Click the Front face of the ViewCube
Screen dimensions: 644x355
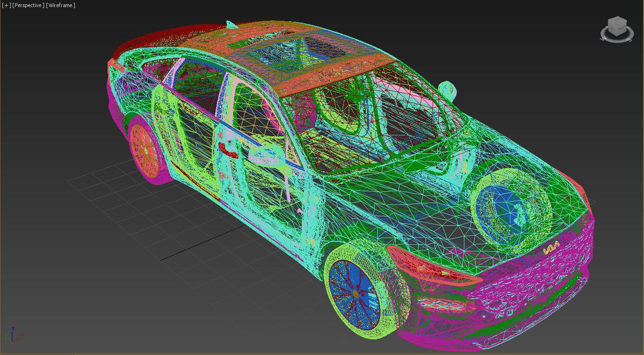(x=621, y=29)
